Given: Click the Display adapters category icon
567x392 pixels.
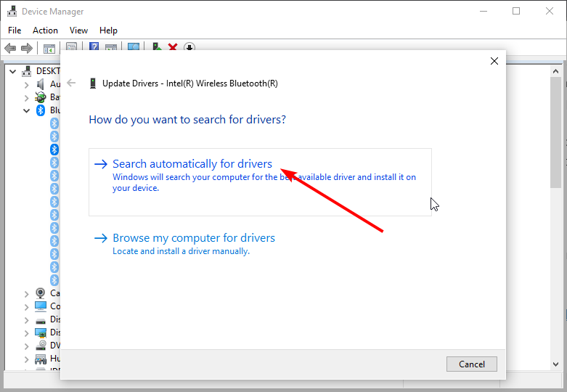Looking at the screenshot, I should [x=41, y=332].
